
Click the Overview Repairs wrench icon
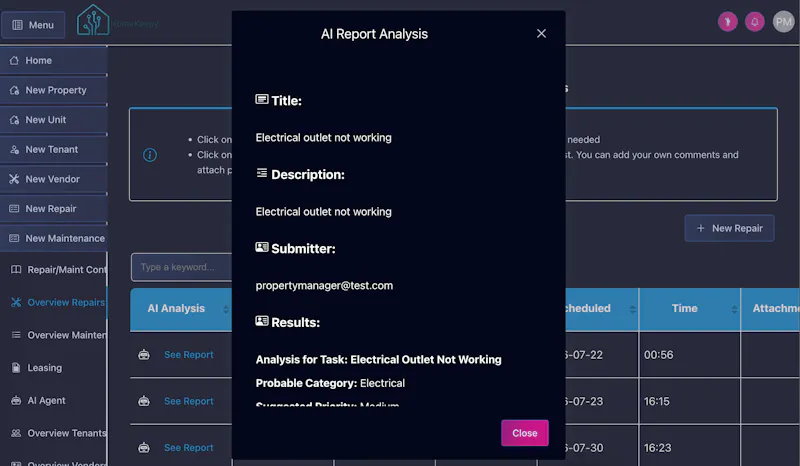(16, 302)
